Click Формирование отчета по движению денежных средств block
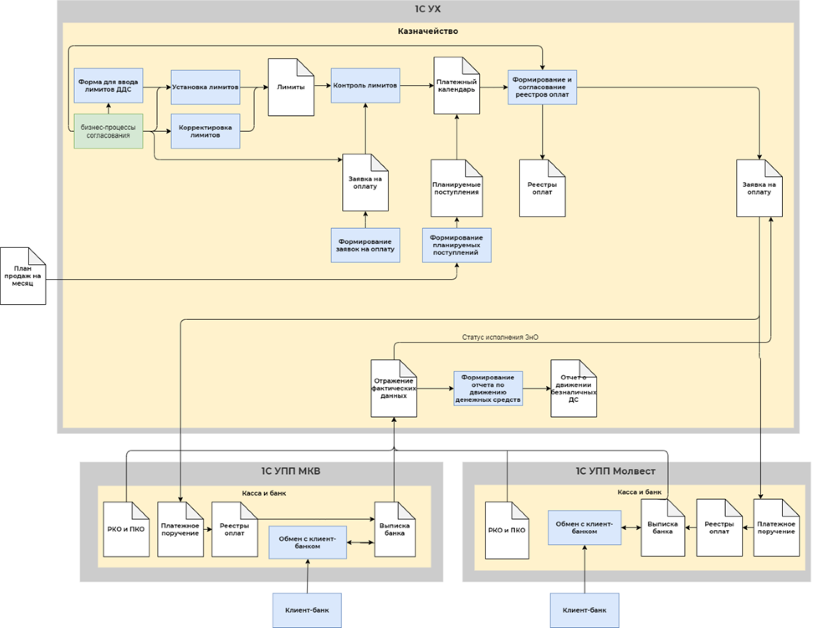Screen dimensions: 840x628 pos(488,388)
